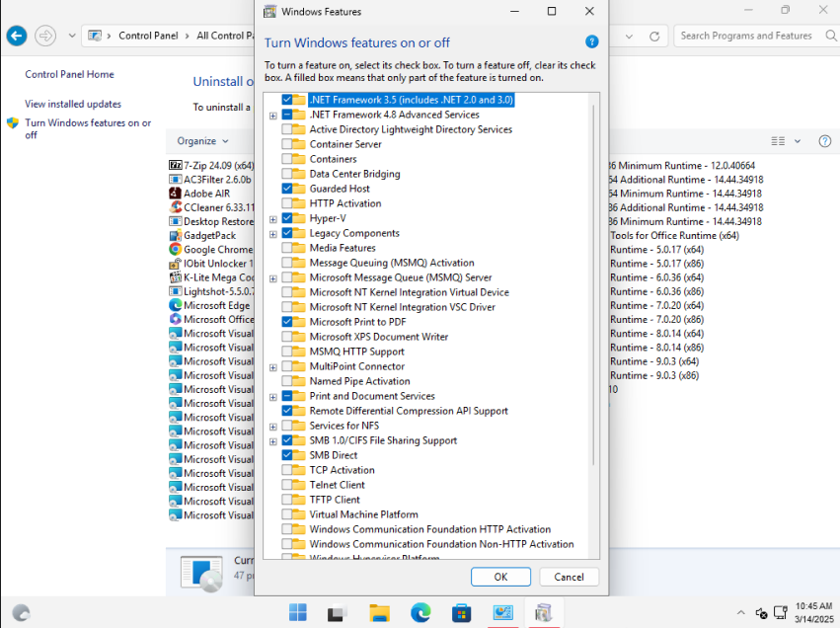Select the Data Center Bridging row
Viewport: 840px width, 628px height.
(x=354, y=174)
